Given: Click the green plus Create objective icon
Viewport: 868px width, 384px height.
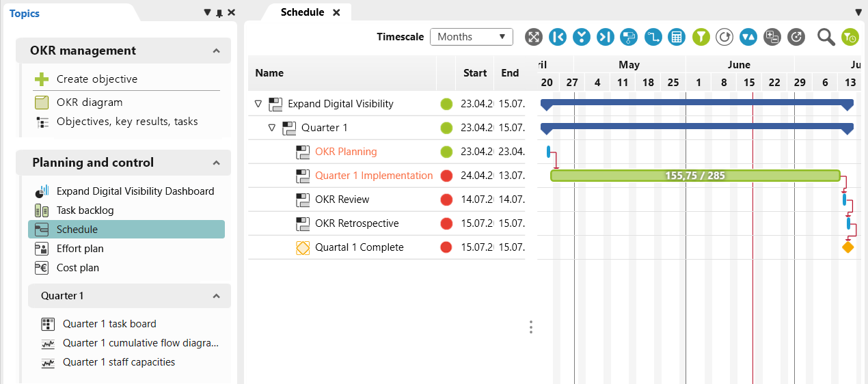Looking at the screenshot, I should [x=42, y=79].
